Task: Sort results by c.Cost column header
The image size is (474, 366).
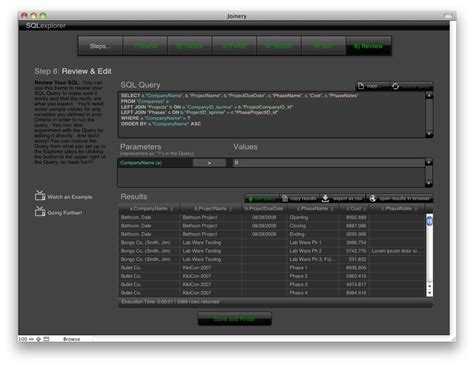Action: tap(355, 209)
